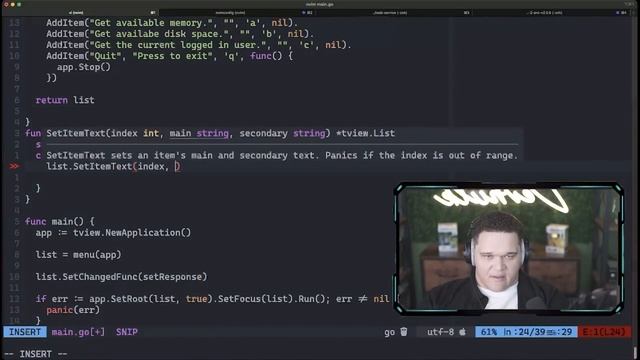Screen dimensions: 640x360
Task: Click the panic(err) call
Action: [x=73, y=309]
